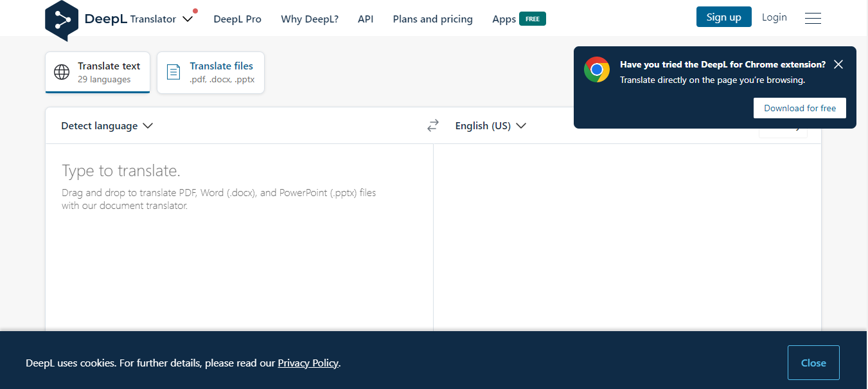Click the popup heading about Chrome extension
Screen dimensions: 868x389
(723, 64)
